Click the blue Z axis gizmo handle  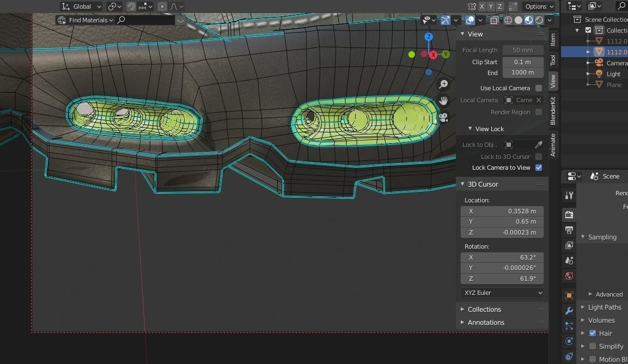click(429, 37)
